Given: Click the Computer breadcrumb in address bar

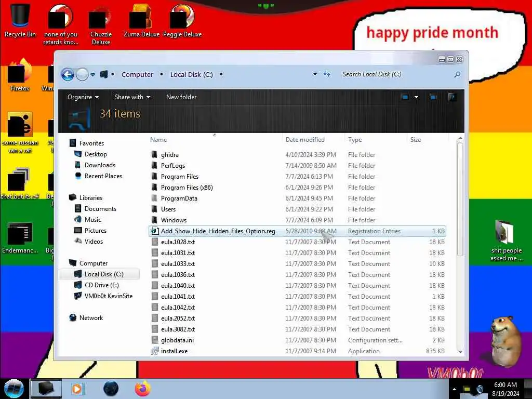Looking at the screenshot, I should pos(137,75).
